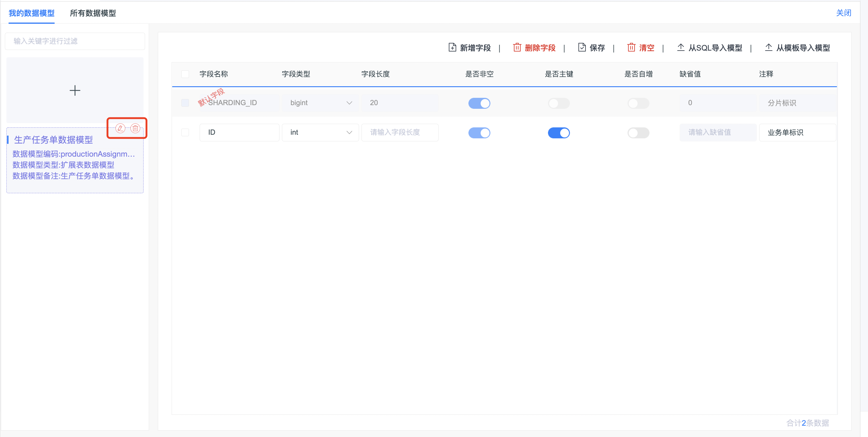This screenshot has width=868, height=437.
Task: Click the save document-check icon
Action: coord(582,48)
